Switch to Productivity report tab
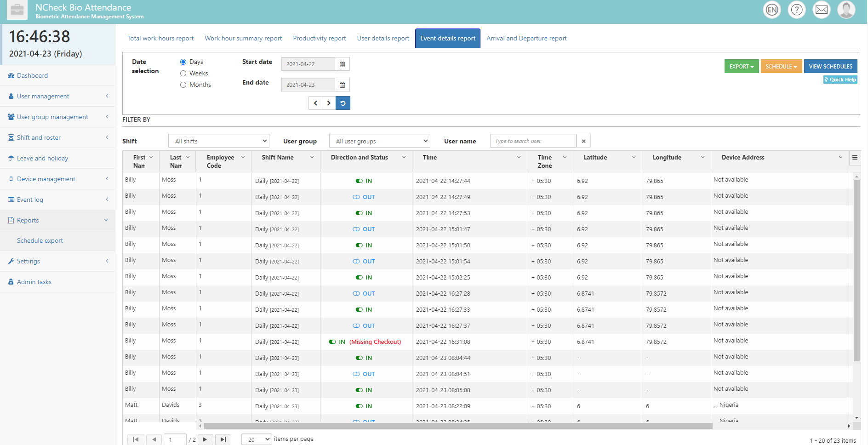868x445 pixels. tap(320, 39)
